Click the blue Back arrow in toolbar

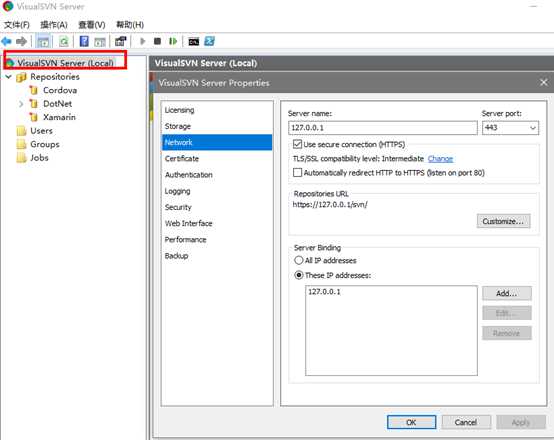click(x=6, y=41)
